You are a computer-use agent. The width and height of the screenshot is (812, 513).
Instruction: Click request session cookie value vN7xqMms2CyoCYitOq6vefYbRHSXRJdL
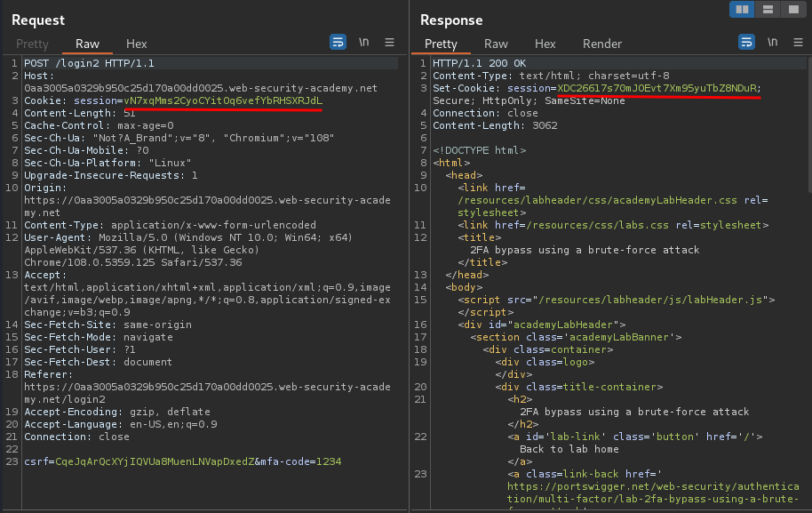click(223, 100)
